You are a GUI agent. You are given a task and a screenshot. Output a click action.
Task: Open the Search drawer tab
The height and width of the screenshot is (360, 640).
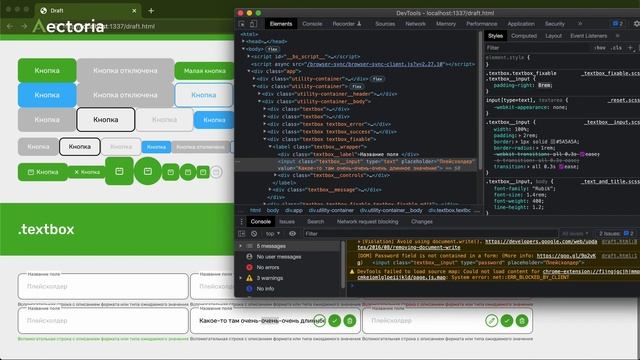coord(316,222)
